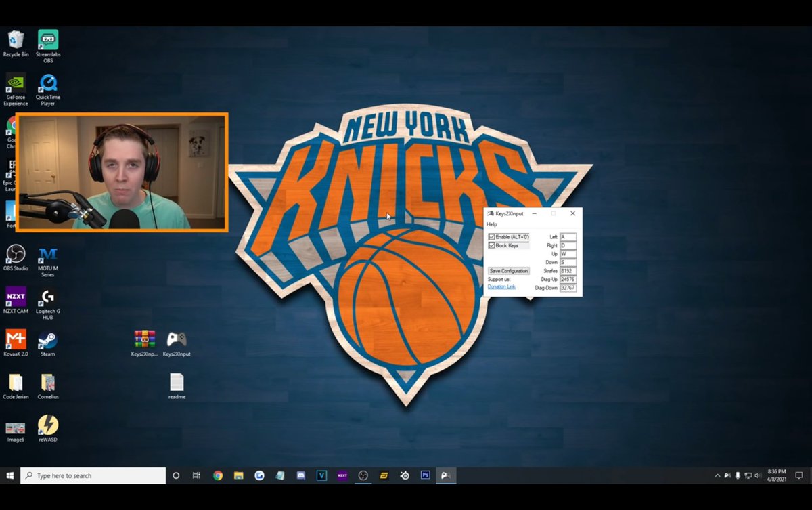The image size is (812, 510).
Task: Click the Save Configuration button
Action: click(x=509, y=271)
